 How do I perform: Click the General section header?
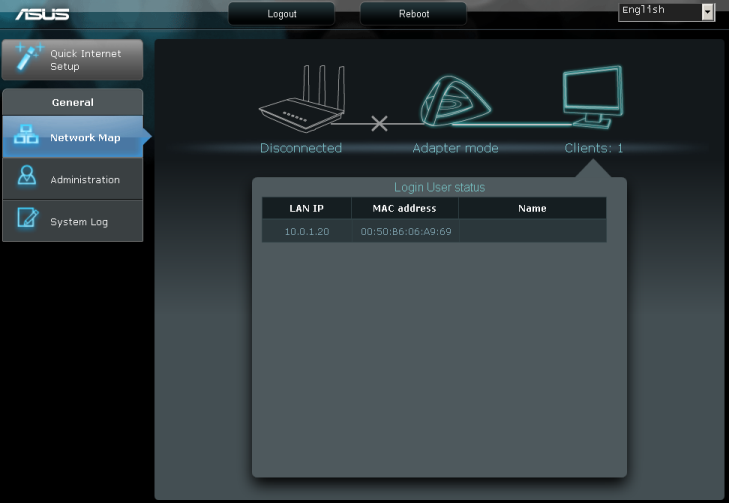(x=73, y=102)
